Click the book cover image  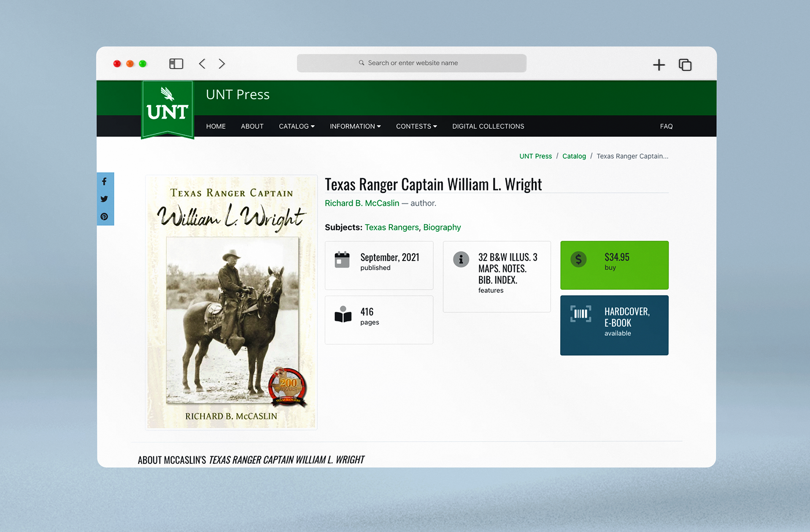click(x=231, y=302)
